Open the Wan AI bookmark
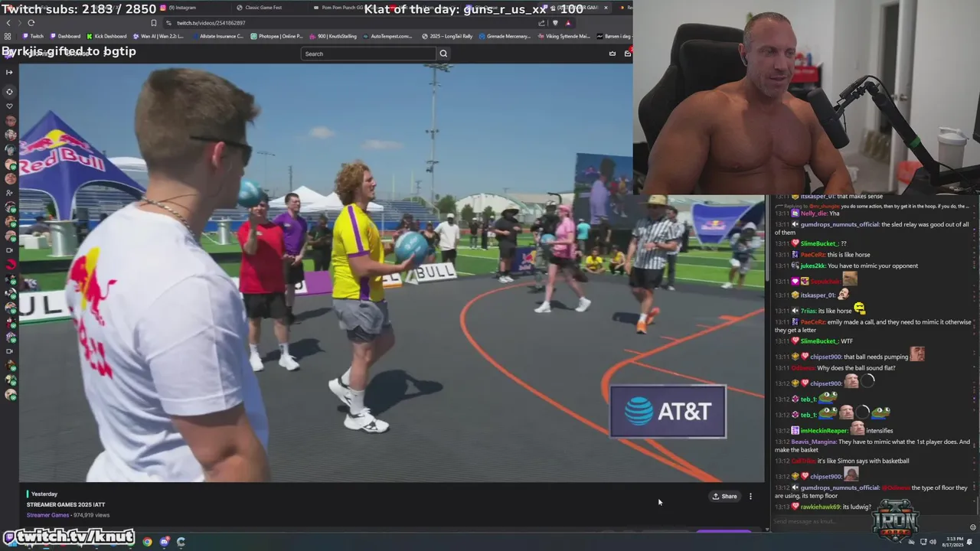 click(x=158, y=36)
